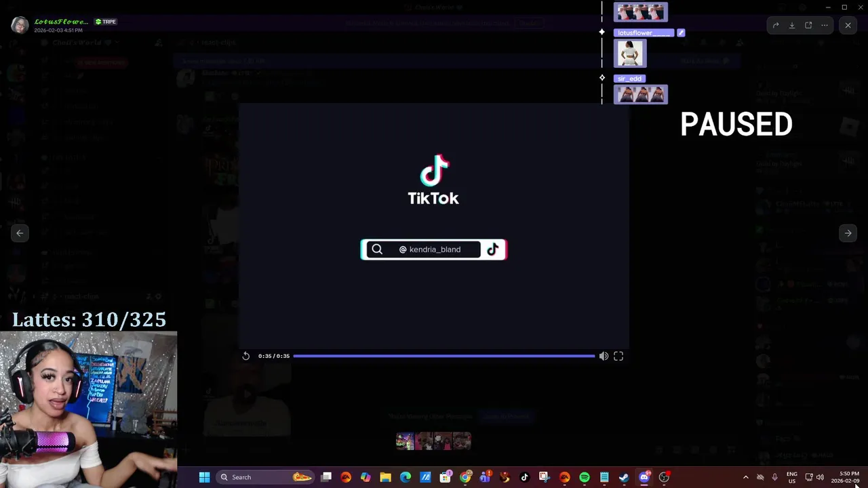Open Task View from the taskbar
The width and height of the screenshot is (868, 488).
tap(326, 477)
